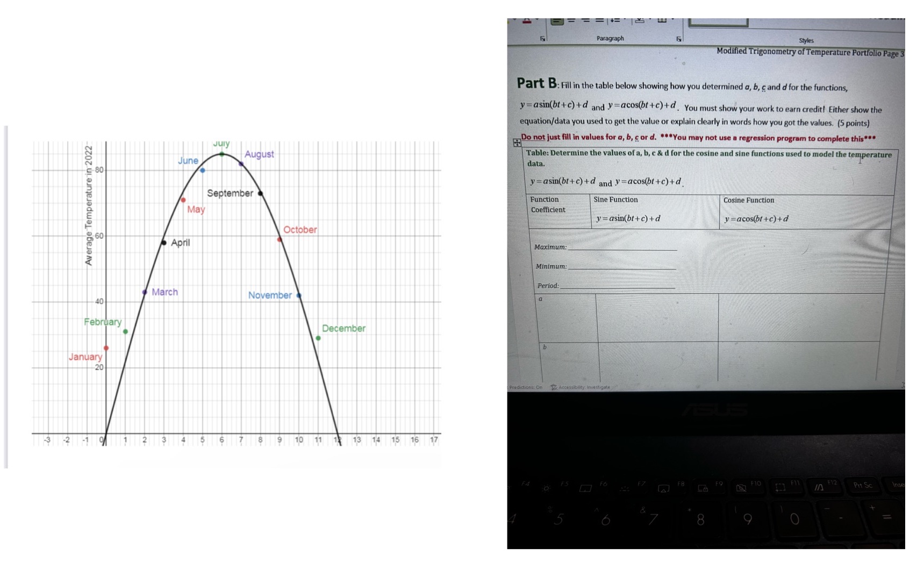The height and width of the screenshot is (584, 924).
Task: Select the February data point on the graph
Action: 125,332
